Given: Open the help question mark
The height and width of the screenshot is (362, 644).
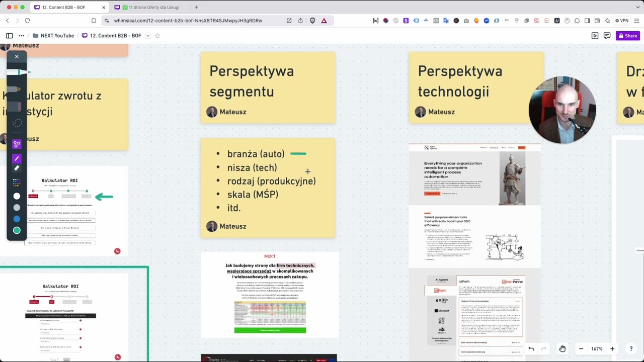Looking at the screenshot, I should [x=631, y=348].
